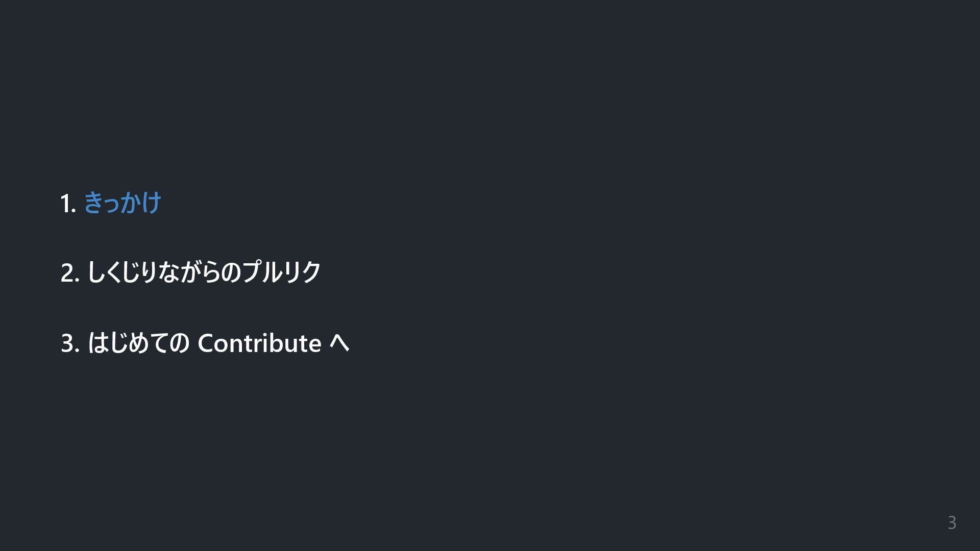The height and width of the screenshot is (551, 980).
Task: Select the phrase ながらの in item two
Action: click(x=199, y=272)
